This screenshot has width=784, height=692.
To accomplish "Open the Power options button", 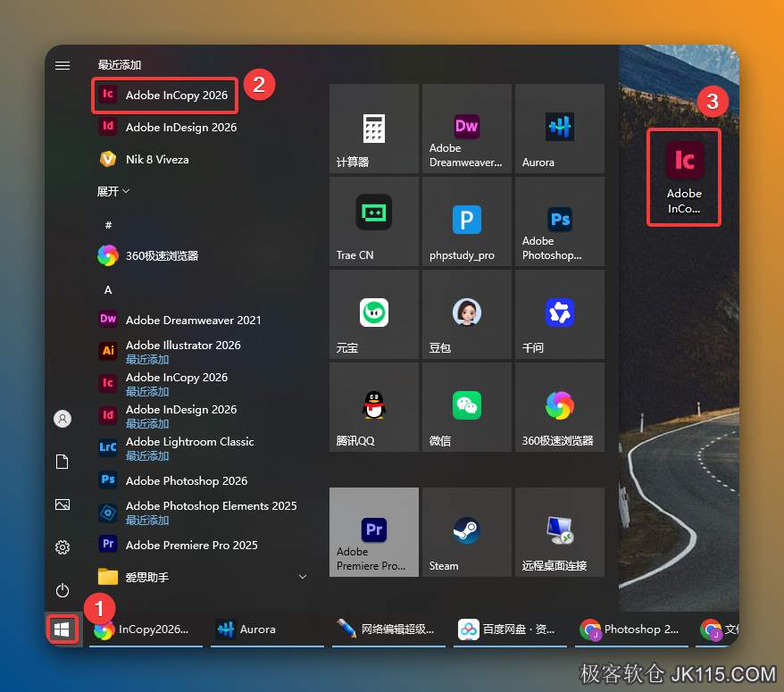I will click(x=63, y=590).
